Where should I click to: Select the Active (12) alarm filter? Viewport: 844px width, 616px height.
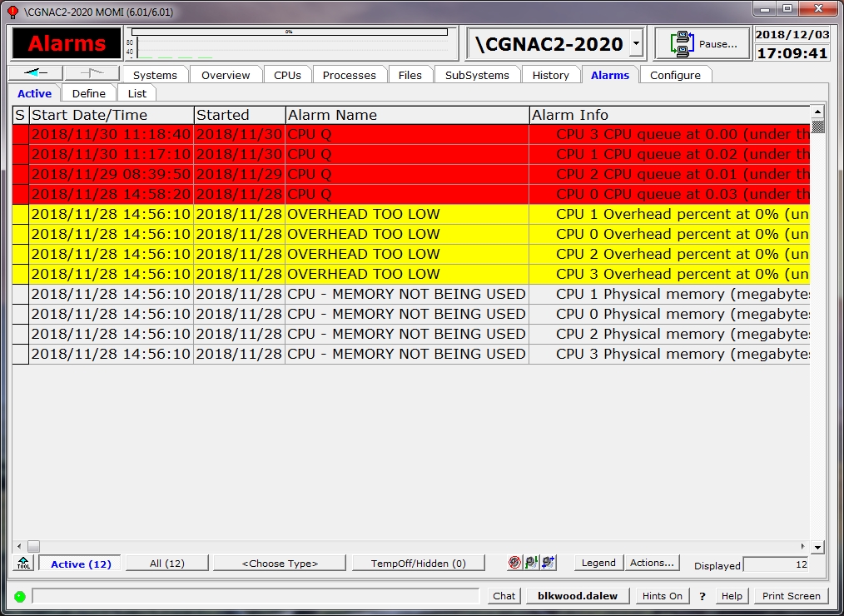[x=81, y=564]
